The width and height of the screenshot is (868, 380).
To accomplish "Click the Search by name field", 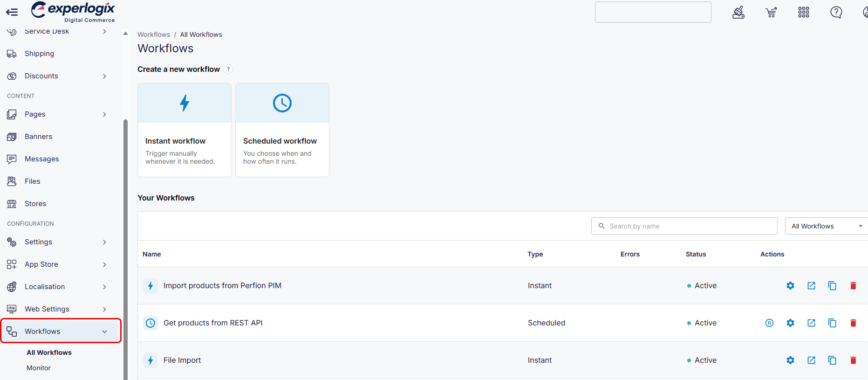I will (x=684, y=226).
